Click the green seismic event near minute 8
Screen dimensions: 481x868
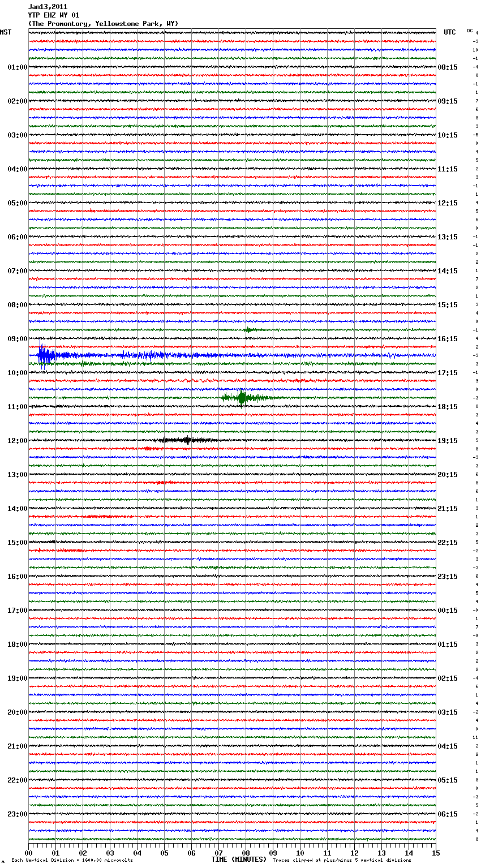pyautogui.click(x=242, y=398)
